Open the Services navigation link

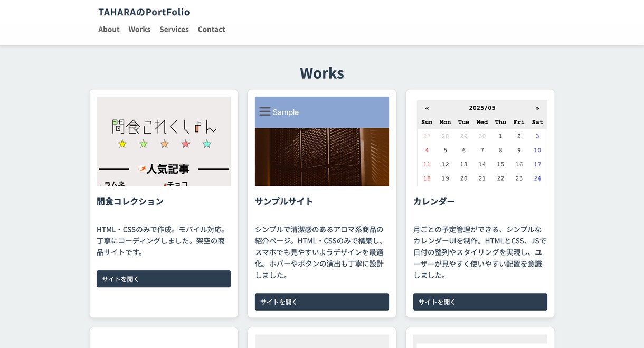[x=174, y=29]
